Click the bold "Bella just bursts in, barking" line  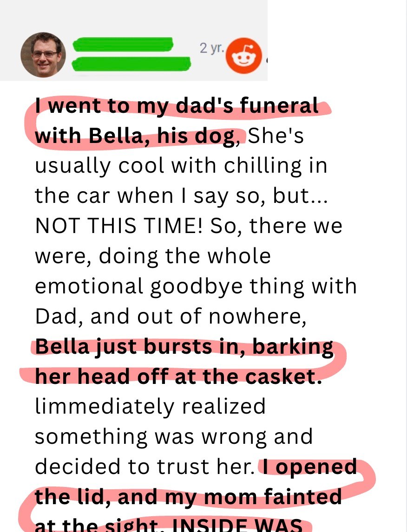point(184,347)
